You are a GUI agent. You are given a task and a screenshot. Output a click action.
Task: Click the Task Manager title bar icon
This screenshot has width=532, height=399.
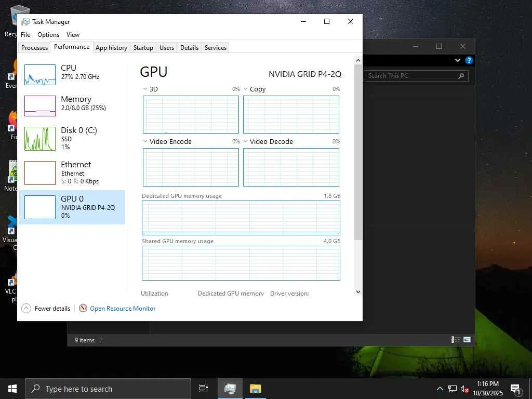tap(25, 22)
